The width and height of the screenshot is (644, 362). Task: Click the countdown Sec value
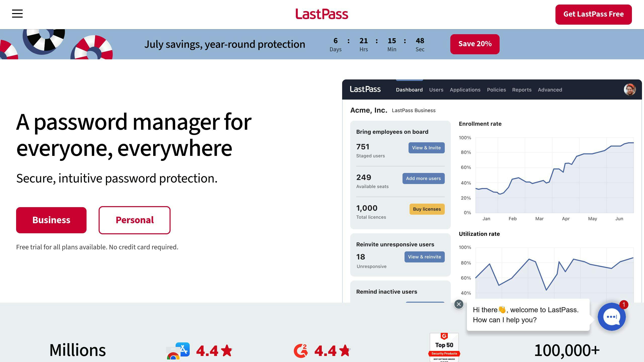coord(420,41)
